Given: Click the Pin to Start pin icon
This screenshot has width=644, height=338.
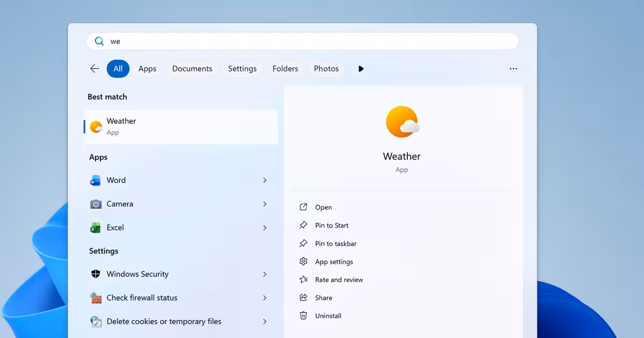Looking at the screenshot, I should 303,225.
